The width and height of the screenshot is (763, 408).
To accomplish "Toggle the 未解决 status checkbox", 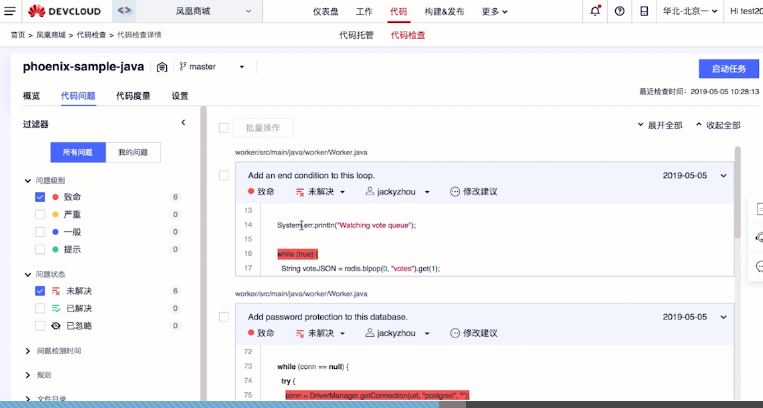I will [x=40, y=291].
